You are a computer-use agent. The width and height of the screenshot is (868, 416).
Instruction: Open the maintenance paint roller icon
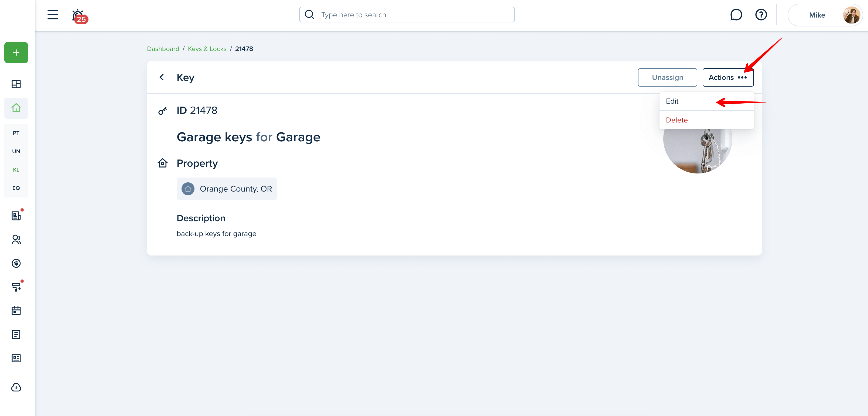(x=16, y=287)
